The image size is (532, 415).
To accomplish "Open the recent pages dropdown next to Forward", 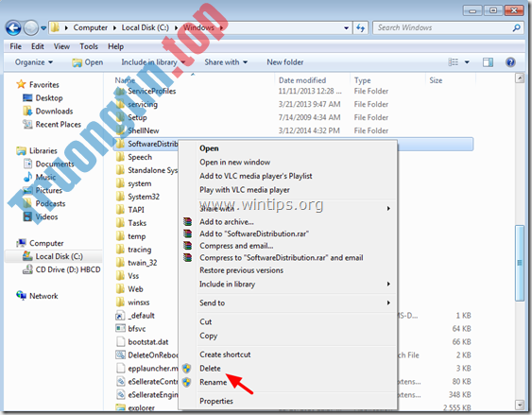I will point(43,28).
